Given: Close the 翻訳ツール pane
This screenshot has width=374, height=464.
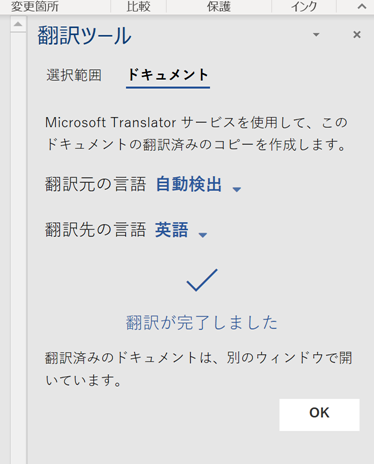Looking at the screenshot, I should [357, 34].
